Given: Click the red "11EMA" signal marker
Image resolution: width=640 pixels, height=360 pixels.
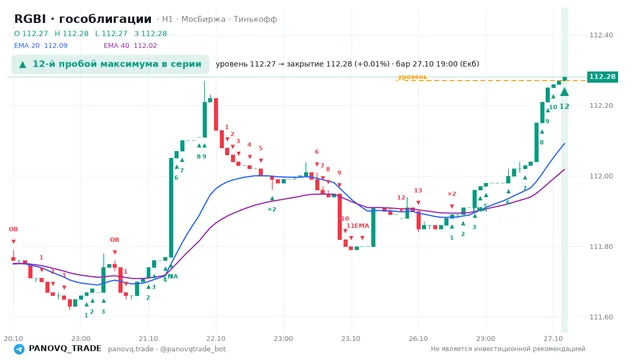Looking at the screenshot, I should coord(358,226).
